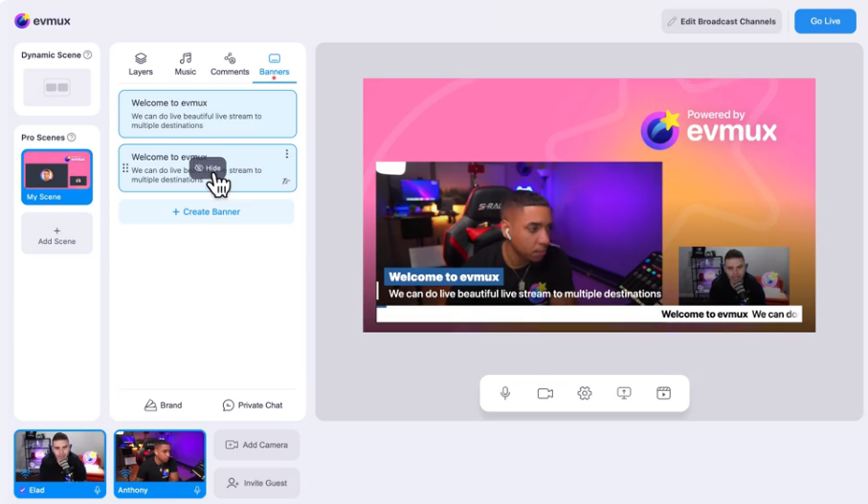Select the Anthony camera thumbnail

coord(160,464)
